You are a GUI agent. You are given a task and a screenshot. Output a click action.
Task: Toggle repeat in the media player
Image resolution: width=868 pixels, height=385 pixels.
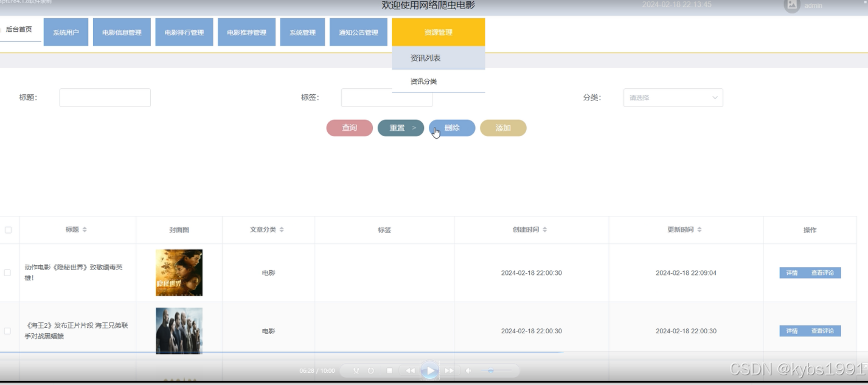click(370, 370)
